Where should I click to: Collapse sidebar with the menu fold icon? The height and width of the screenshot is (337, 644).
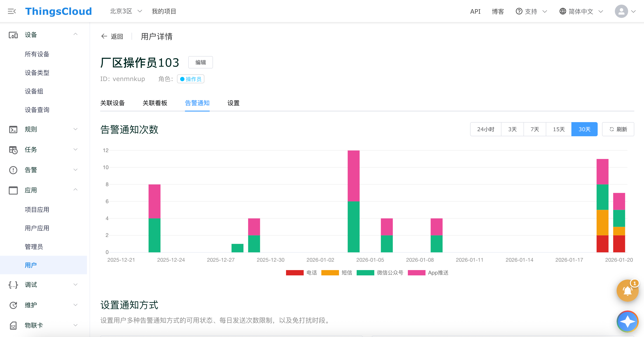pos(12,11)
